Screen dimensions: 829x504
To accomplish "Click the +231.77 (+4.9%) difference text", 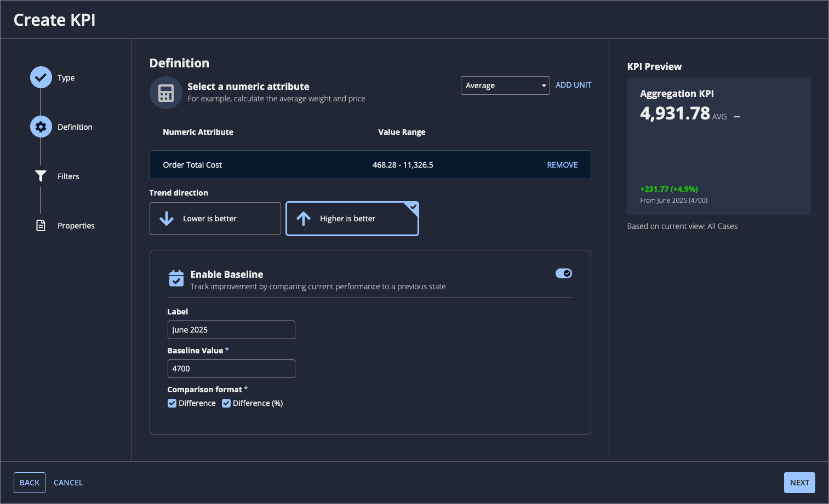I will coord(669,189).
